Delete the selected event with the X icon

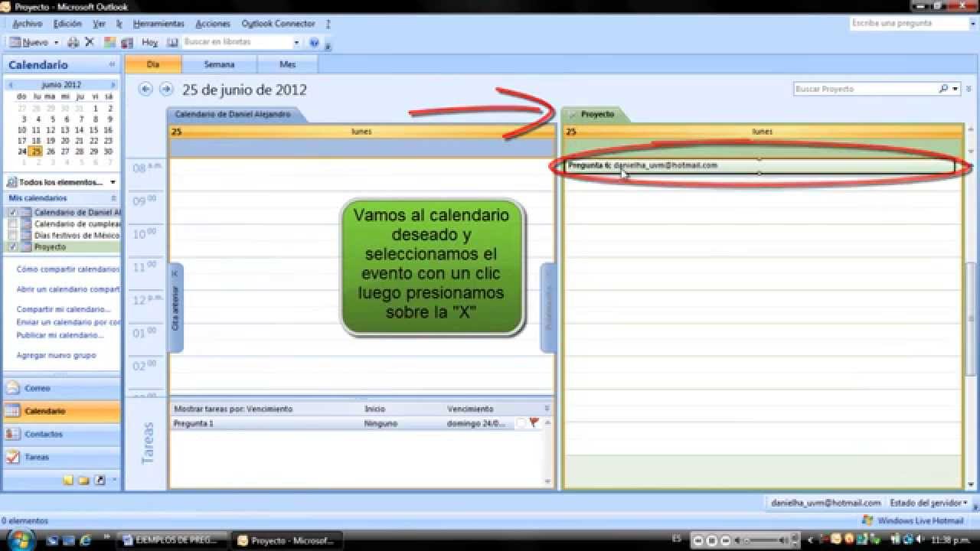tap(90, 43)
